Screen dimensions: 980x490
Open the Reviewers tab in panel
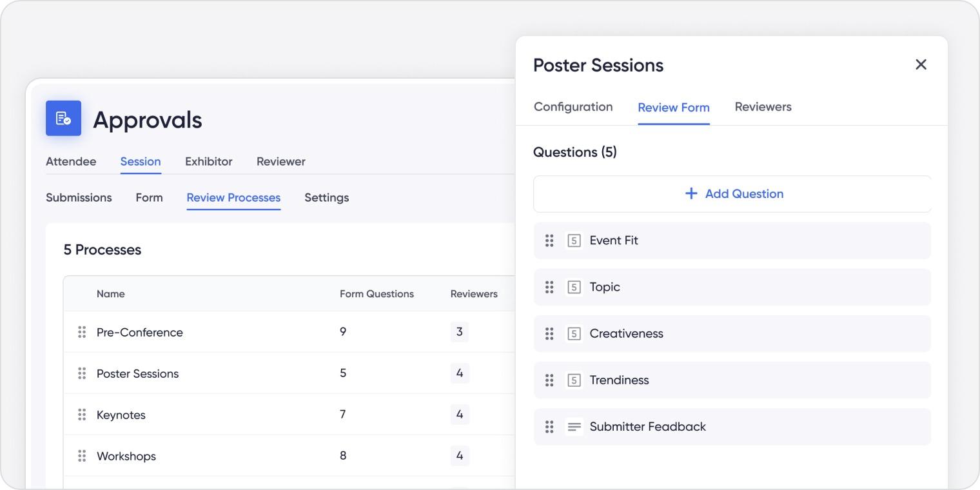[x=763, y=107]
